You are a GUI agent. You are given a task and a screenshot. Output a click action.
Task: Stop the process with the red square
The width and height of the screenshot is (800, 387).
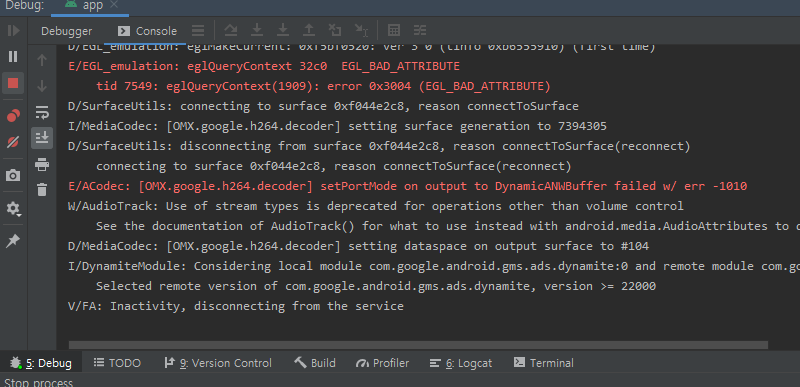(x=13, y=83)
